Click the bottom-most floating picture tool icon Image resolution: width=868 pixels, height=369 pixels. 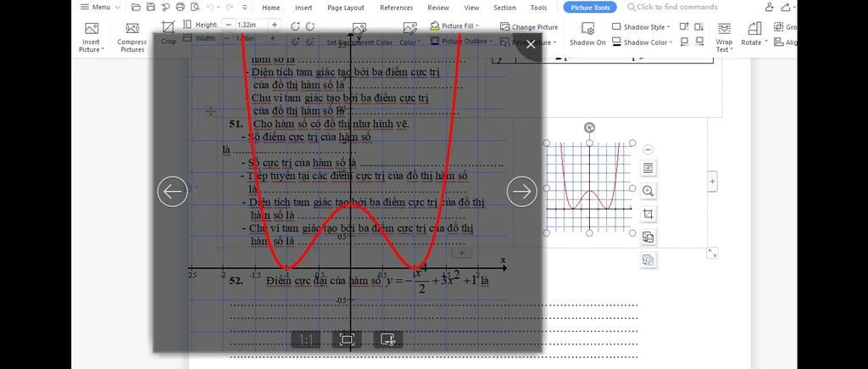(648, 260)
